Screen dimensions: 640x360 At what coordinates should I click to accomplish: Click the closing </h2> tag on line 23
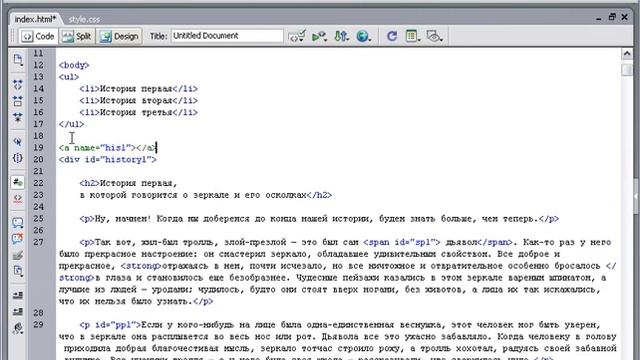[319, 195]
